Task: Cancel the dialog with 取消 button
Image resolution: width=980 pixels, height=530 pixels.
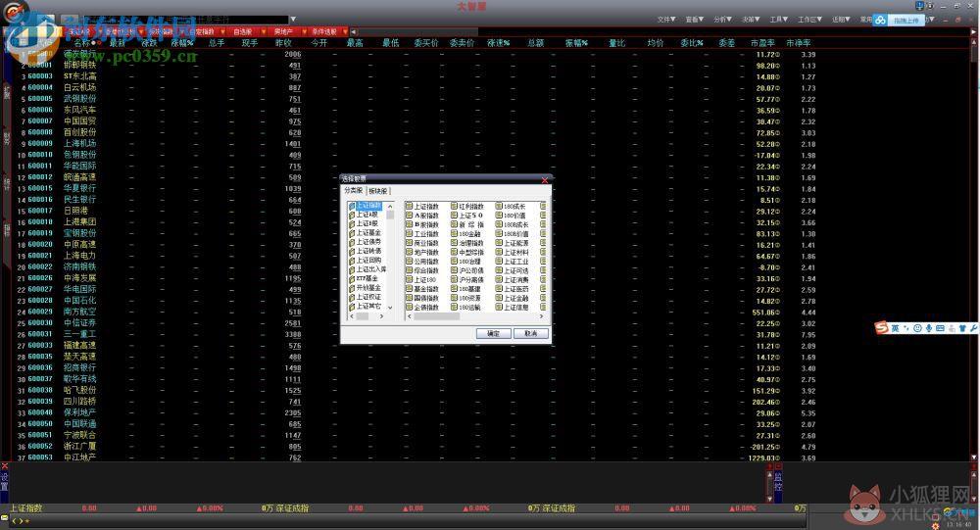Action: [x=530, y=333]
